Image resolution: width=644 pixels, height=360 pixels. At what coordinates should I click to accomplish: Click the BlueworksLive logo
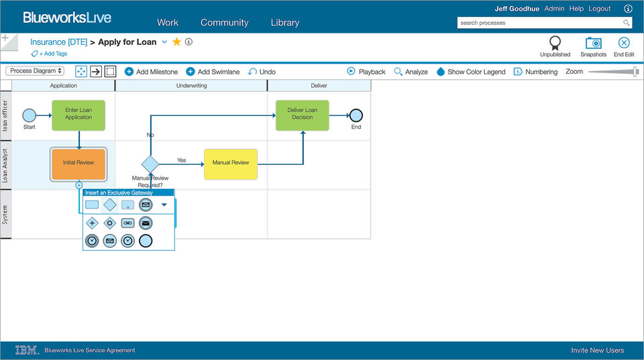[x=67, y=17]
